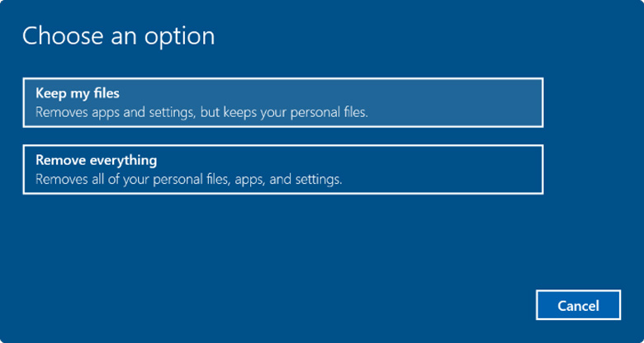Click the bold "Remove everything" title
Image resolution: width=644 pixels, height=343 pixels.
[96, 160]
